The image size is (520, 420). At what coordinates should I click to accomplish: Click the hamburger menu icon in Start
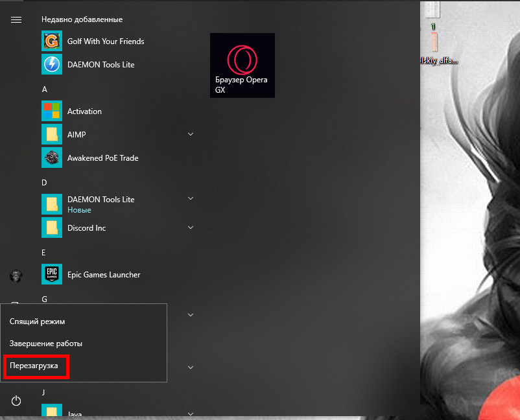[x=16, y=20]
